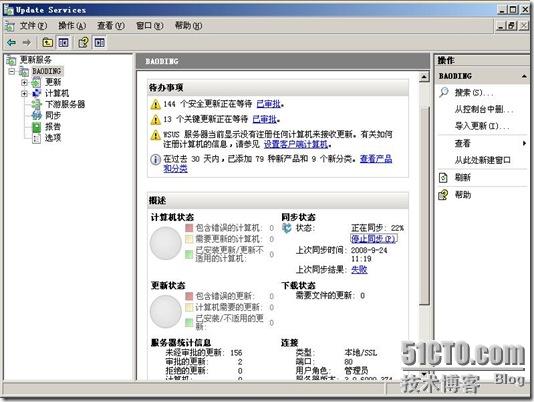Click yellow swatch for 需要更新的计算机

tap(189, 239)
